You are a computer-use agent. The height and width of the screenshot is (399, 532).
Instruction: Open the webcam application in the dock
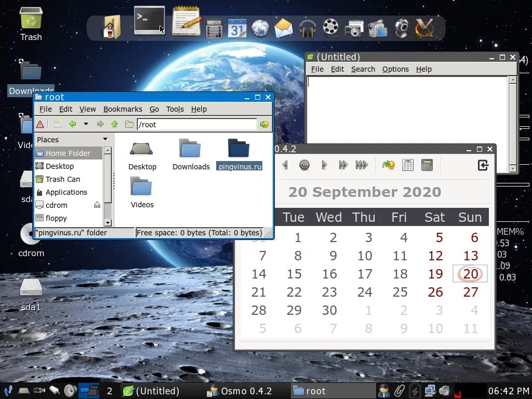coord(402,29)
